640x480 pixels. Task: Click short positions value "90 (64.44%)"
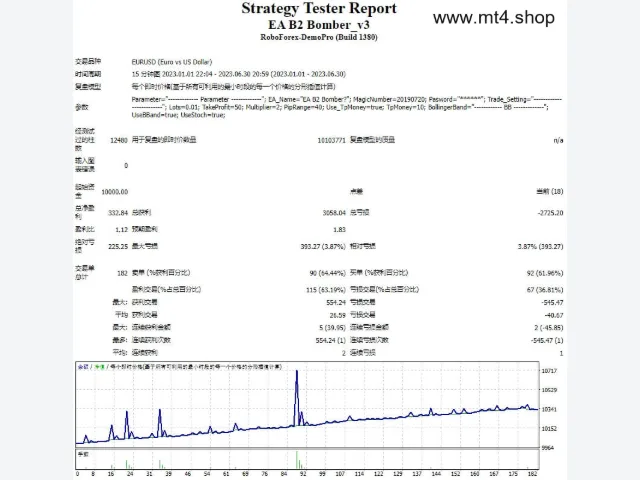[328, 273]
